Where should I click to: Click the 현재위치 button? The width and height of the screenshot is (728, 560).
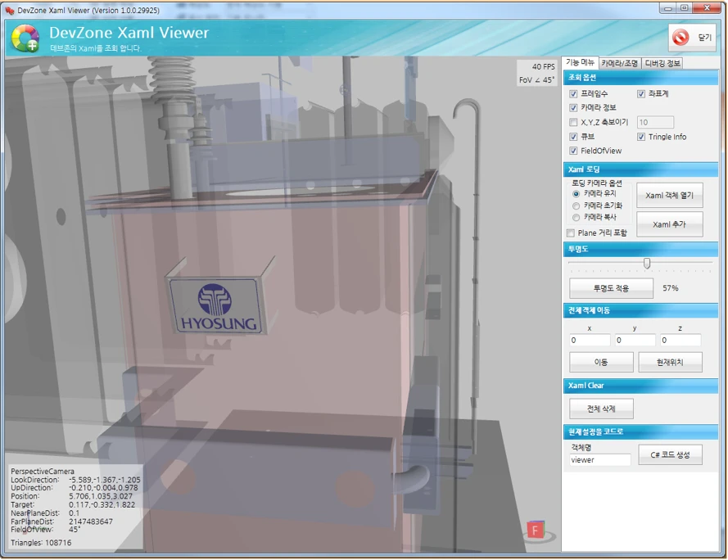tap(670, 362)
